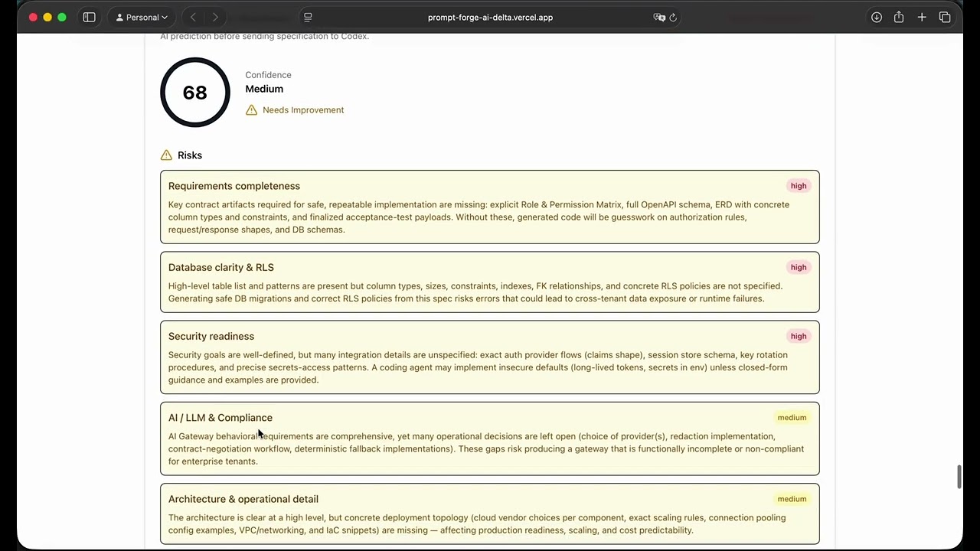The image size is (980, 551).
Task: Open a new tab
Action: click(922, 17)
